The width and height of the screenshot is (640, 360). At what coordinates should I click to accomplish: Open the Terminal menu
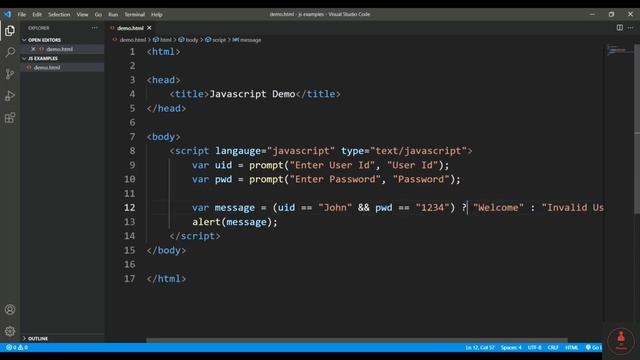click(x=135, y=14)
